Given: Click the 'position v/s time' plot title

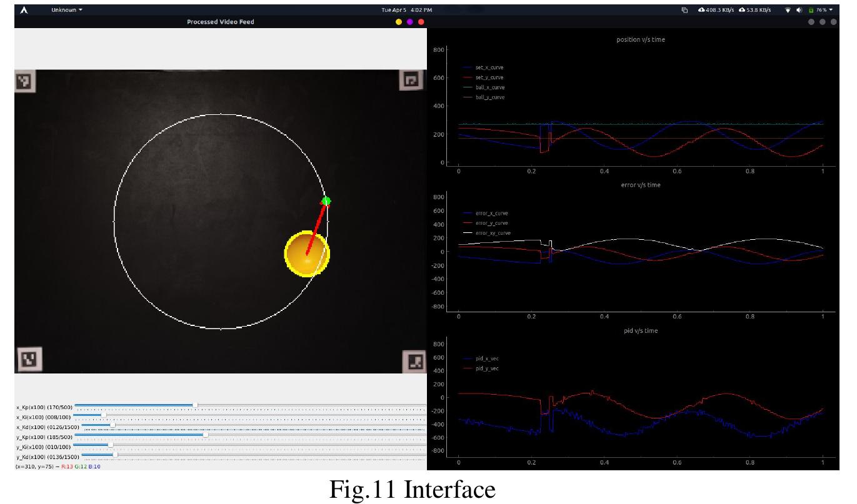Looking at the screenshot, I should (x=641, y=39).
